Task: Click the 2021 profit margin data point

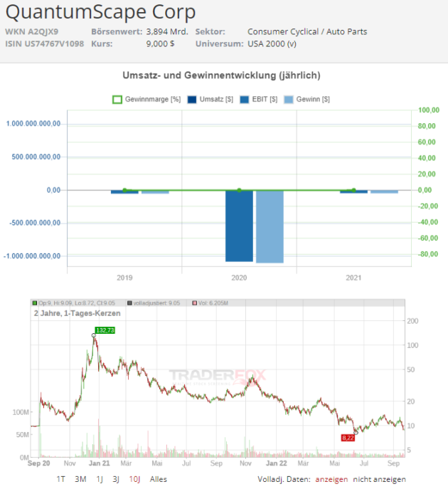Action: pos(354,190)
